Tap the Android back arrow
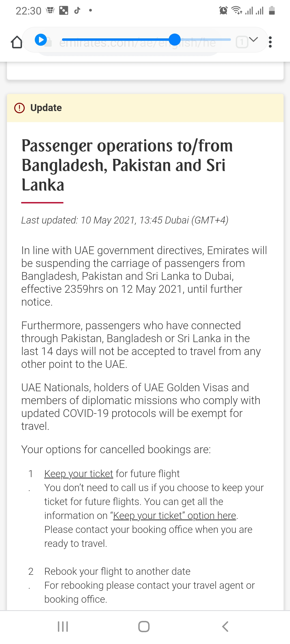Image resolution: width=290 pixels, height=644 pixels. (x=225, y=627)
